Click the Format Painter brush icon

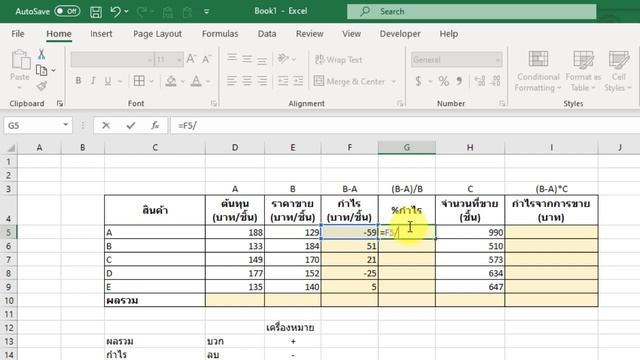pos(41,86)
